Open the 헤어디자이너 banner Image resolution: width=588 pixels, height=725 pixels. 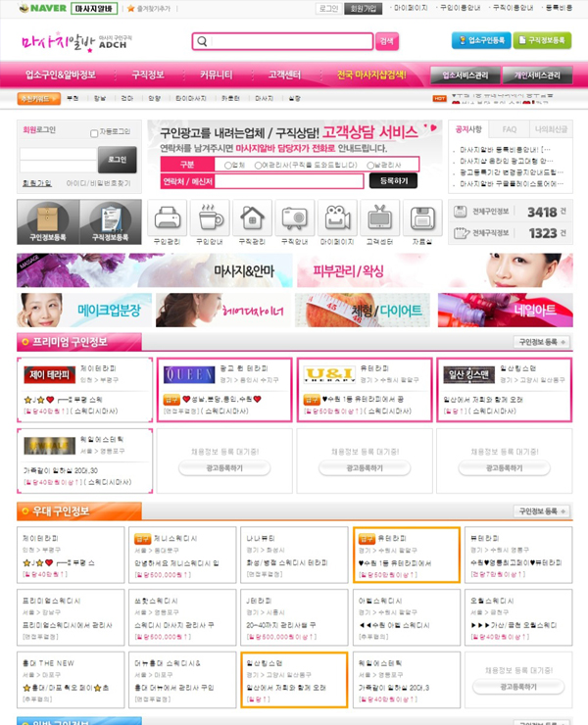click(223, 311)
